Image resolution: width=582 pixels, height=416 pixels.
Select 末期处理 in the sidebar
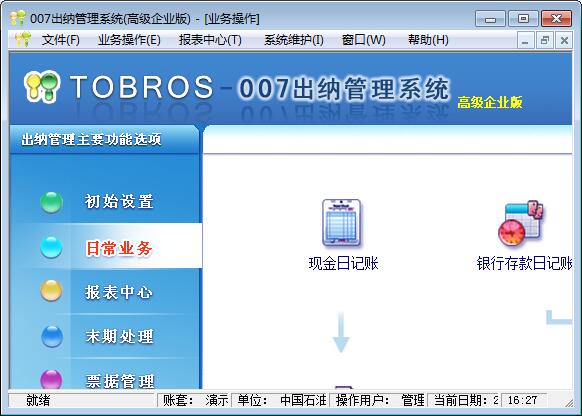[119, 336]
